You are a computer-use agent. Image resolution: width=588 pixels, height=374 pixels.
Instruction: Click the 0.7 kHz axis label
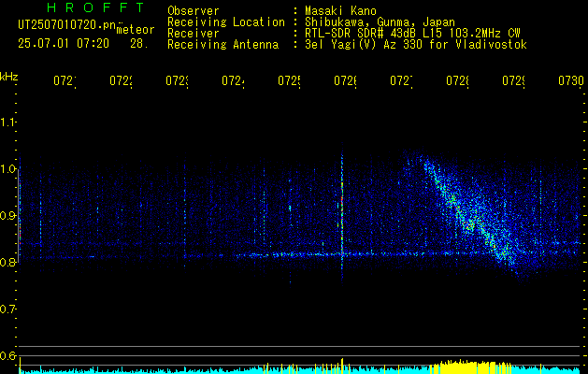(7, 309)
